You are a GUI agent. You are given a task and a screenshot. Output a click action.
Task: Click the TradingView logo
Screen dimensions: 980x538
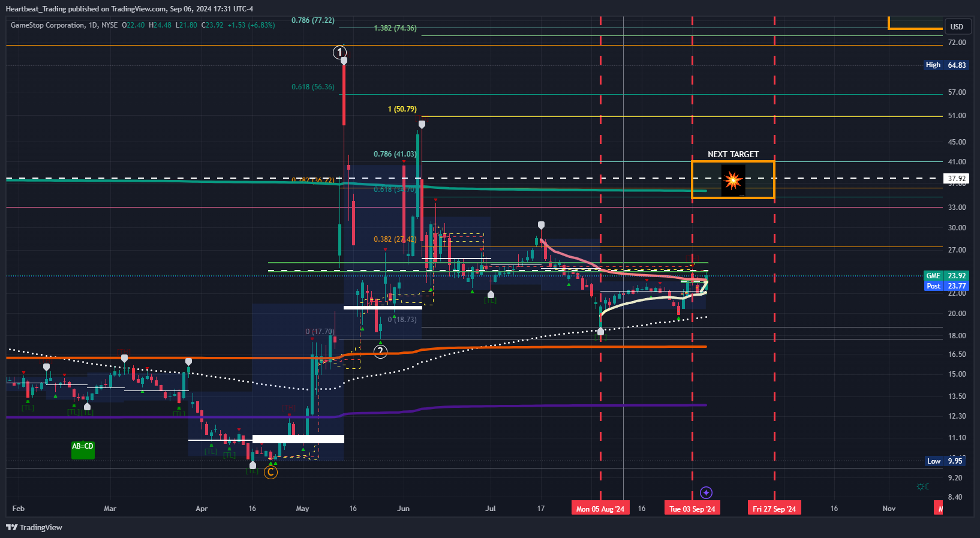point(34,527)
